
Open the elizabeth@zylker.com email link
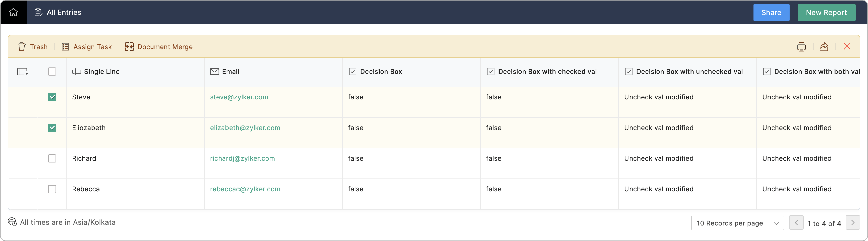[x=245, y=128]
